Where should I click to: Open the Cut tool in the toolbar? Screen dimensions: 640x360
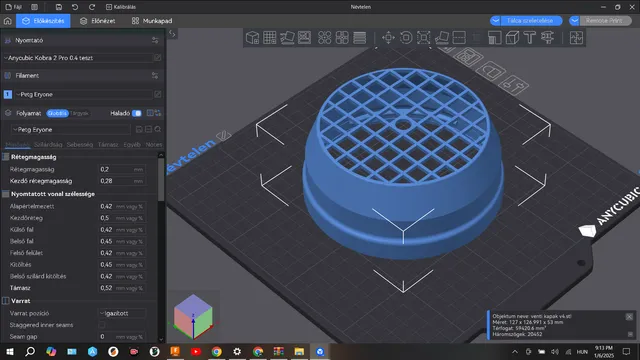[x=459, y=38]
